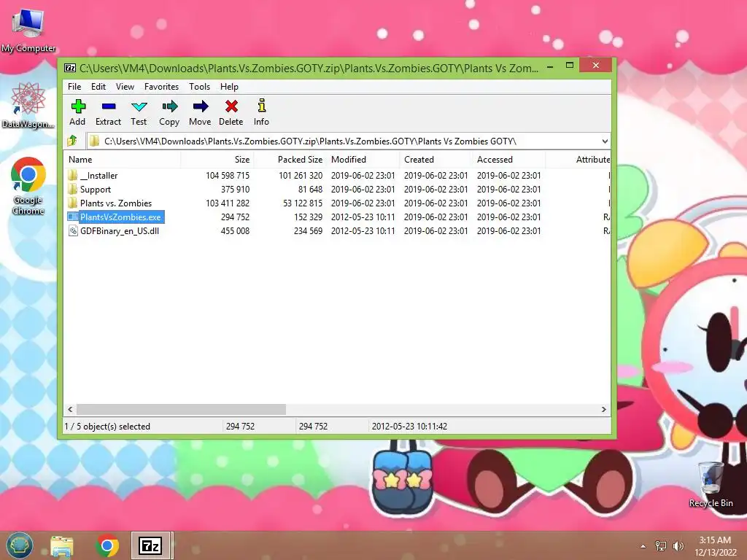Open File Explorer from taskbar
The width and height of the screenshot is (747, 560).
(x=62, y=547)
